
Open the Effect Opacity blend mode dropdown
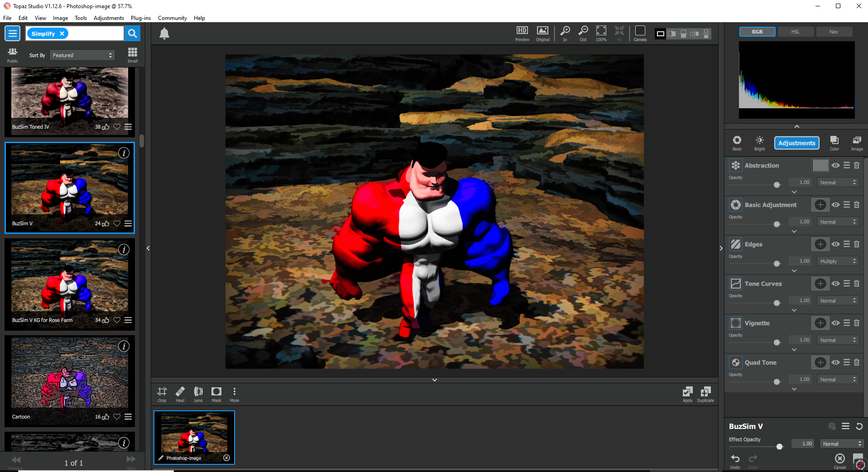842,444
